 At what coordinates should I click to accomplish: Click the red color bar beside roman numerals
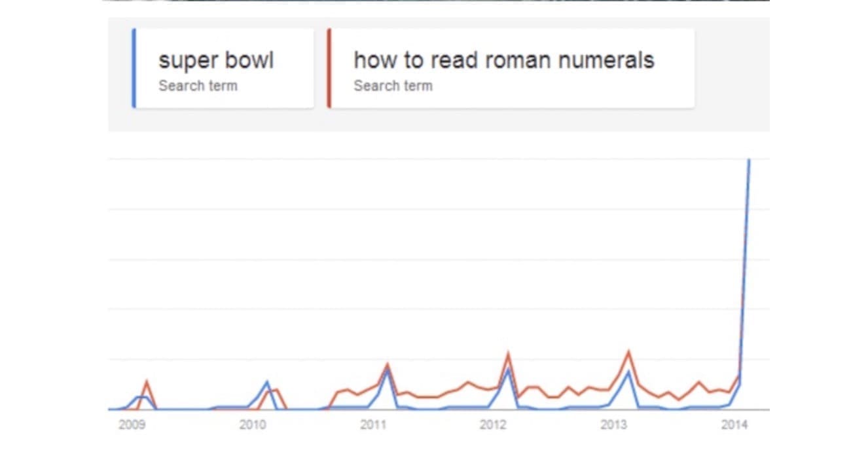329,68
